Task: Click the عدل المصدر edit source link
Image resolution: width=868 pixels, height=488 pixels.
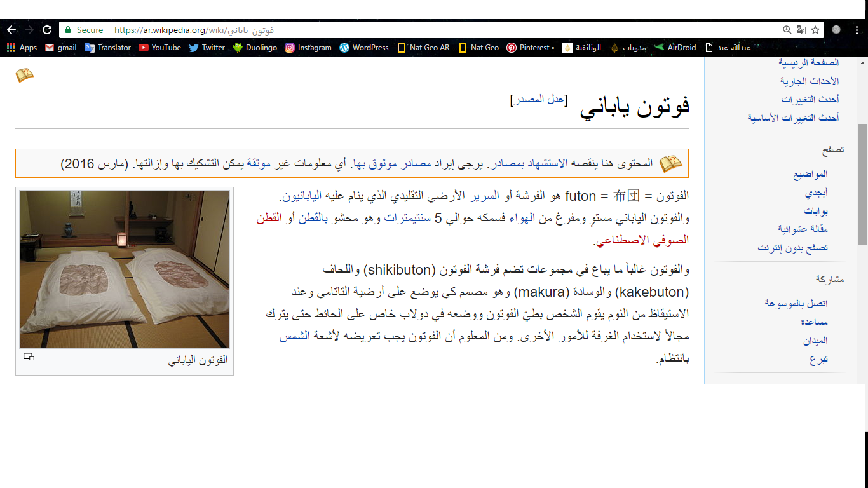Action: [x=539, y=99]
